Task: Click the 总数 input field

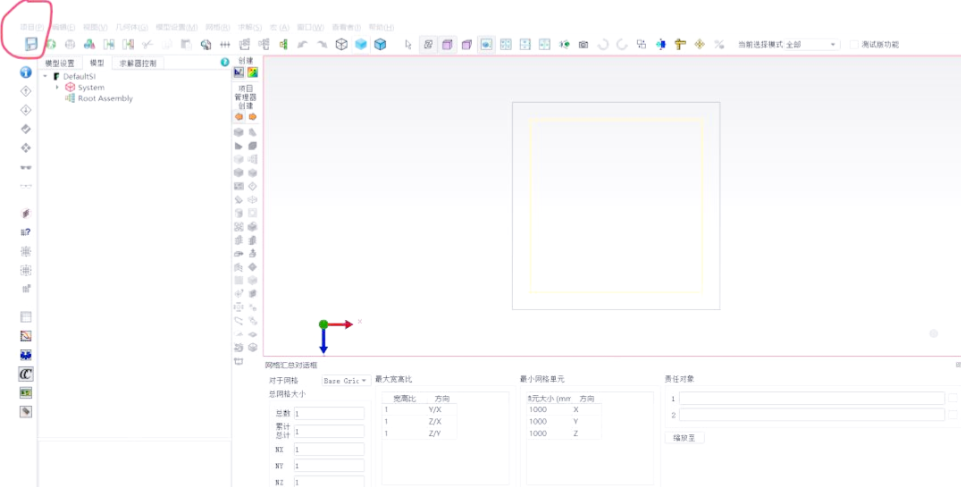Action: click(x=329, y=413)
